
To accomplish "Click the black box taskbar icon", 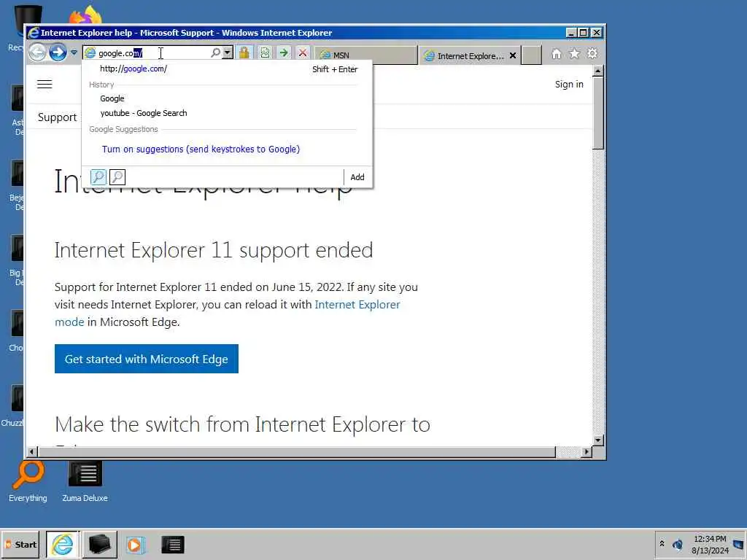I will pos(99,544).
